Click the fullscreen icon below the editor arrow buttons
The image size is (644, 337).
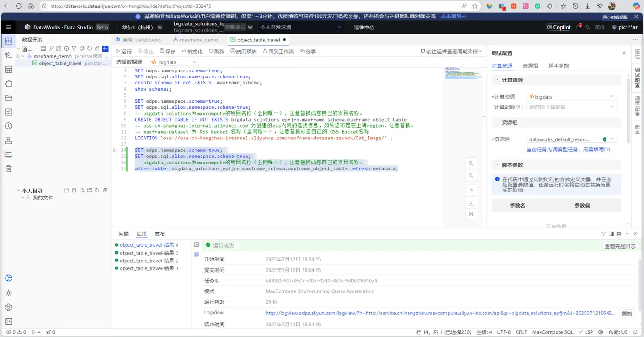[471, 214]
